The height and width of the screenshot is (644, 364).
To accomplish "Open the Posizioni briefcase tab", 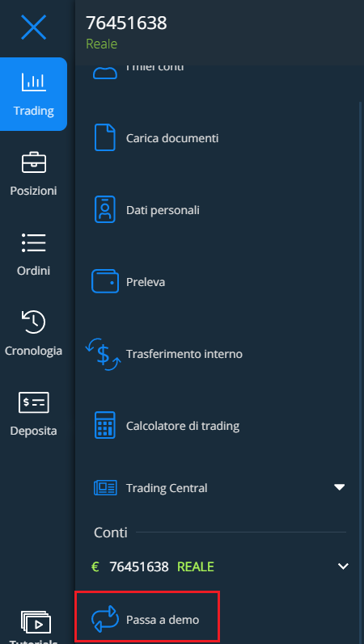I will coord(33,175).
